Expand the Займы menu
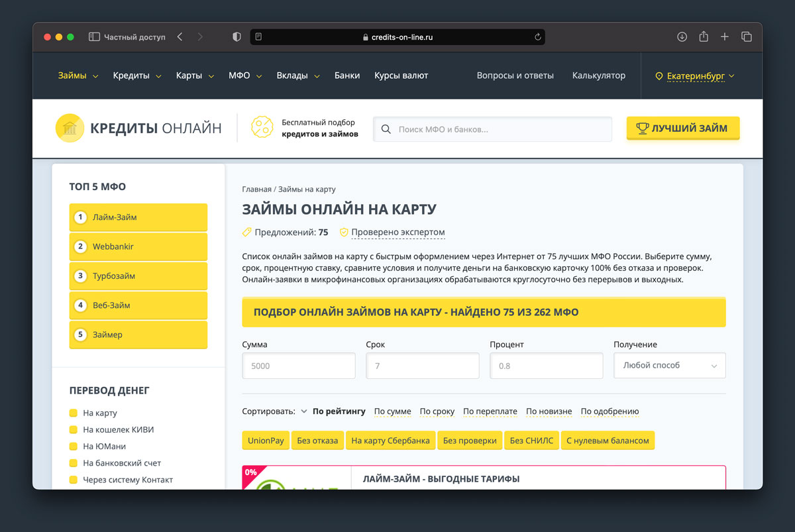 78,76
